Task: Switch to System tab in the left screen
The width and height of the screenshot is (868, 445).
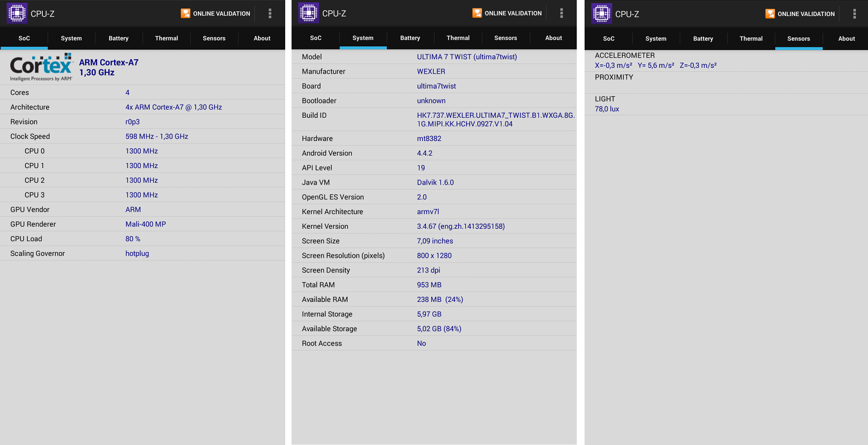Action: tap(71, 38)
